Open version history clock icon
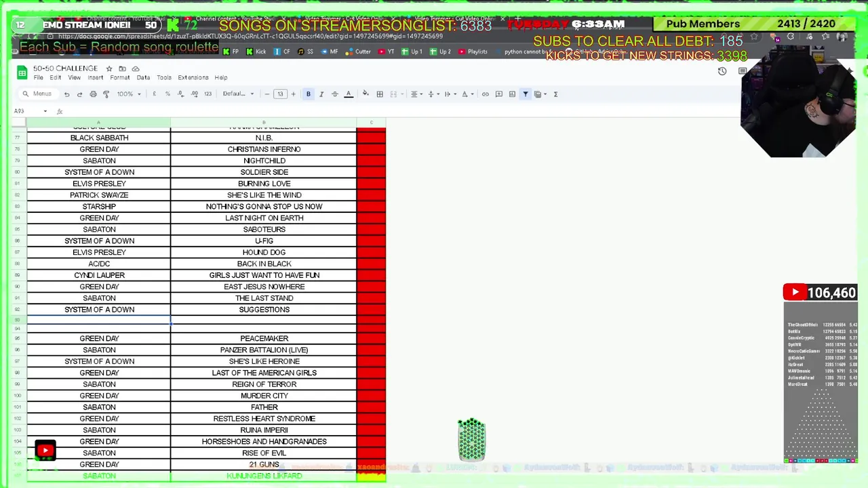The image size is (868, 488). [722, 71]
